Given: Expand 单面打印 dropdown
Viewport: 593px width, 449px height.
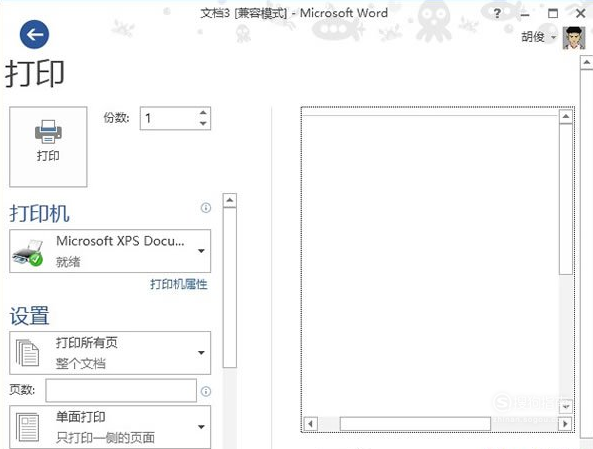Looking at the screenshot, I should (110, 427).
